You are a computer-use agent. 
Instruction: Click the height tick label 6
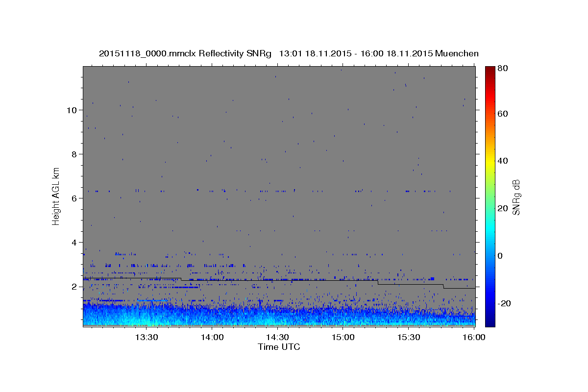[x=73, y=198]
